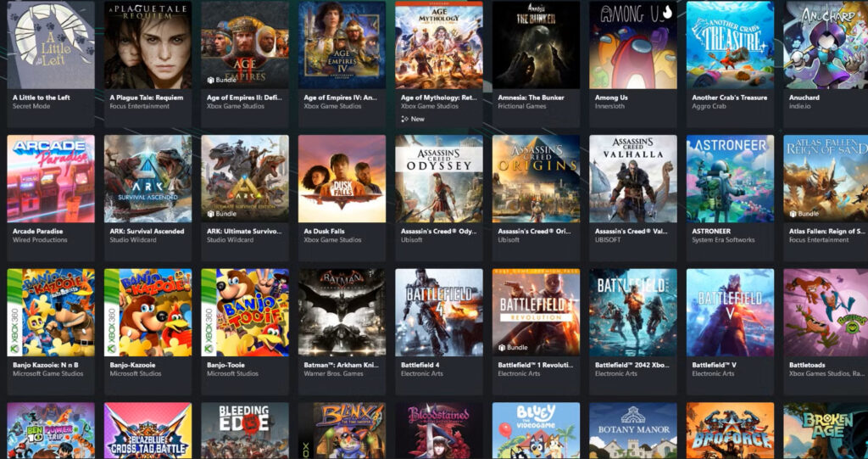Click the 'Age of Empires II: Defi...' title
This screenshot has height=459, width=868.
(x=245, y=98)
